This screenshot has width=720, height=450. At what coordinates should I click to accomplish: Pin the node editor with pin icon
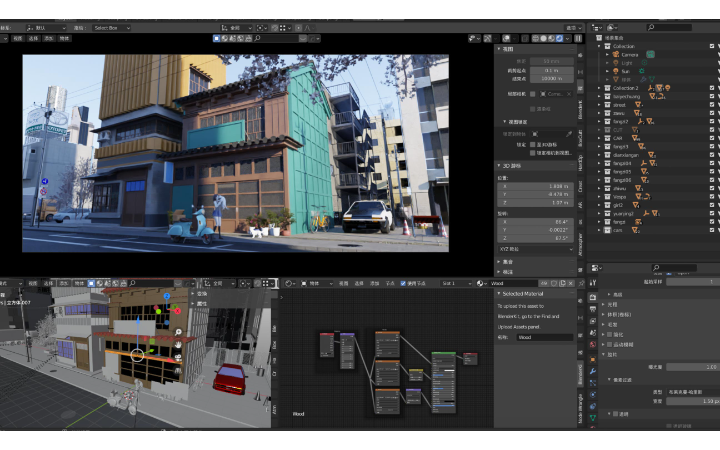pyautogui.click(x=581, y=283)
